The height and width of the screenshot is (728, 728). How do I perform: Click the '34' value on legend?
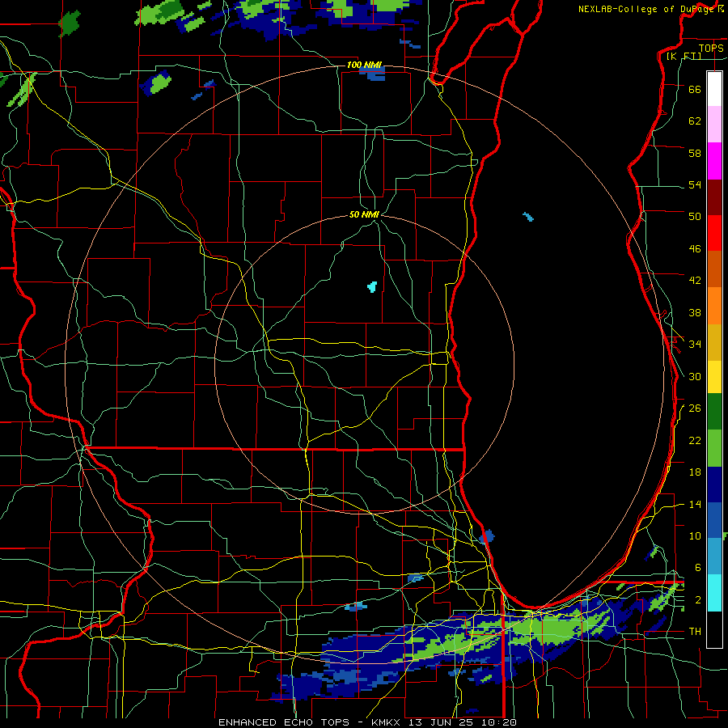tap(695, 344)
